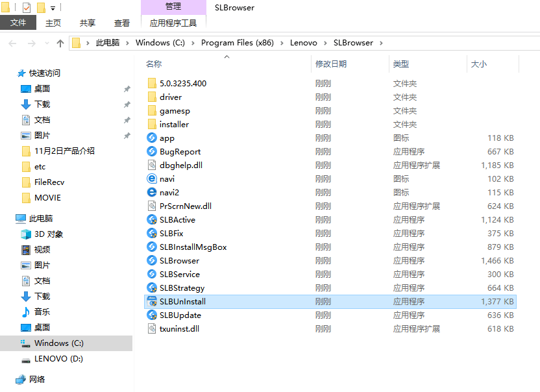Open the recent locations dropdown arrow

47,43
